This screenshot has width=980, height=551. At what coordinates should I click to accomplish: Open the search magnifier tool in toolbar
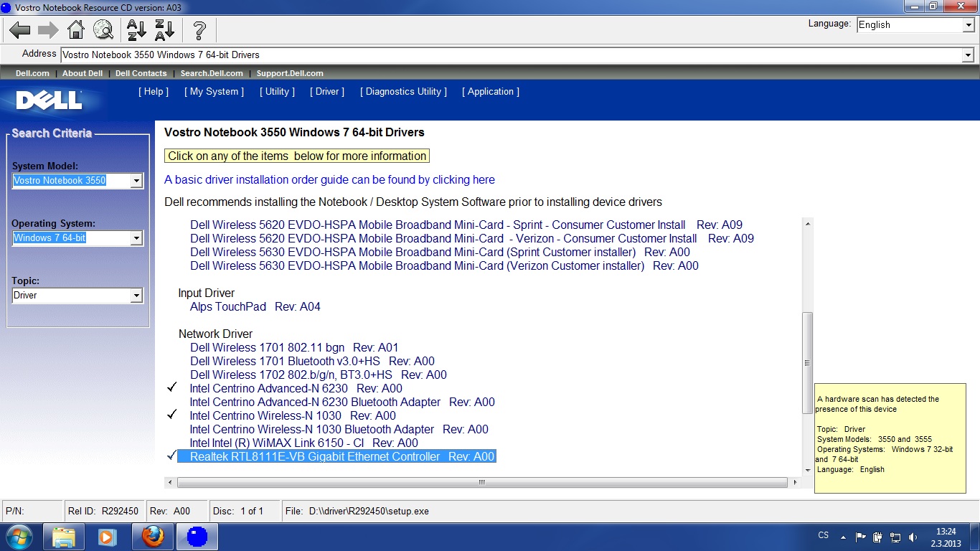(x=103, y=30)
